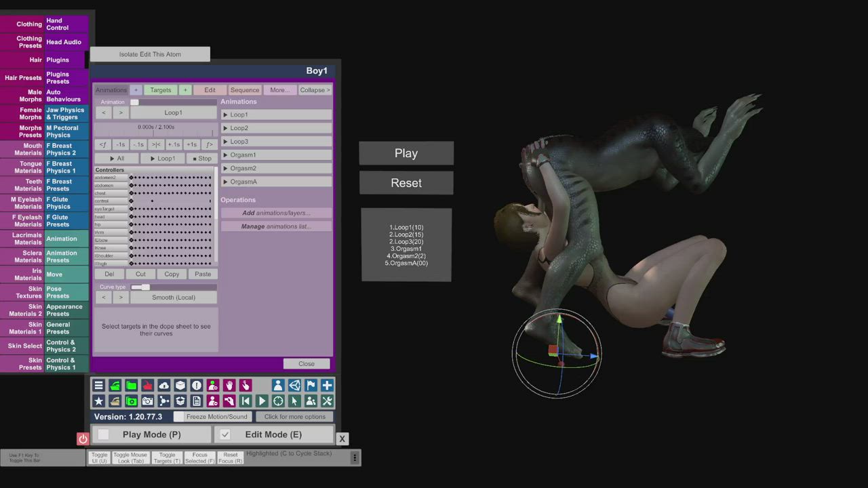Open the Sequence tab
Image resolution: width=868 pixels, height=488 pixels.
pyautogui.click(x=245, y=90)
